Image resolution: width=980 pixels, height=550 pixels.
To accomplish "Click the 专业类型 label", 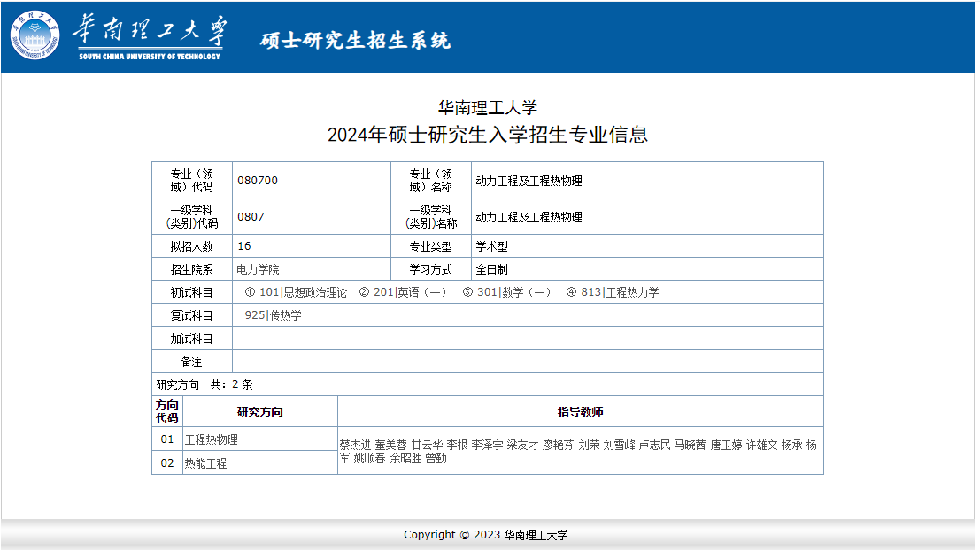I will [430, 246].
